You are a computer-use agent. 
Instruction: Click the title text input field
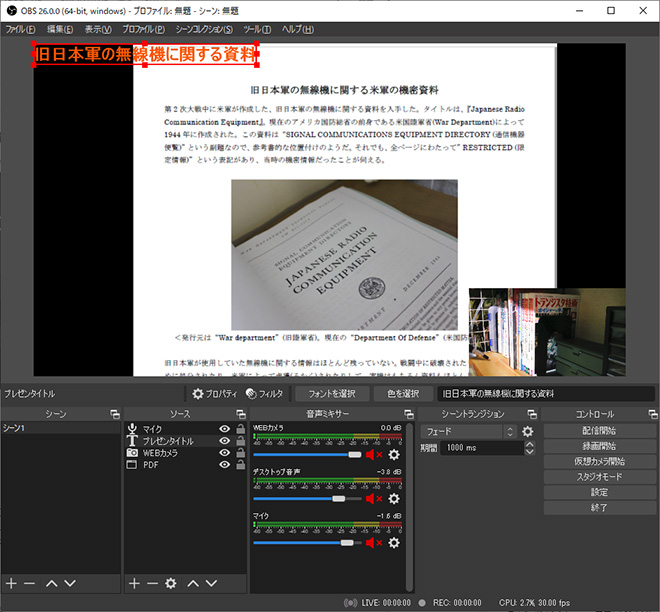pos(546,394)
